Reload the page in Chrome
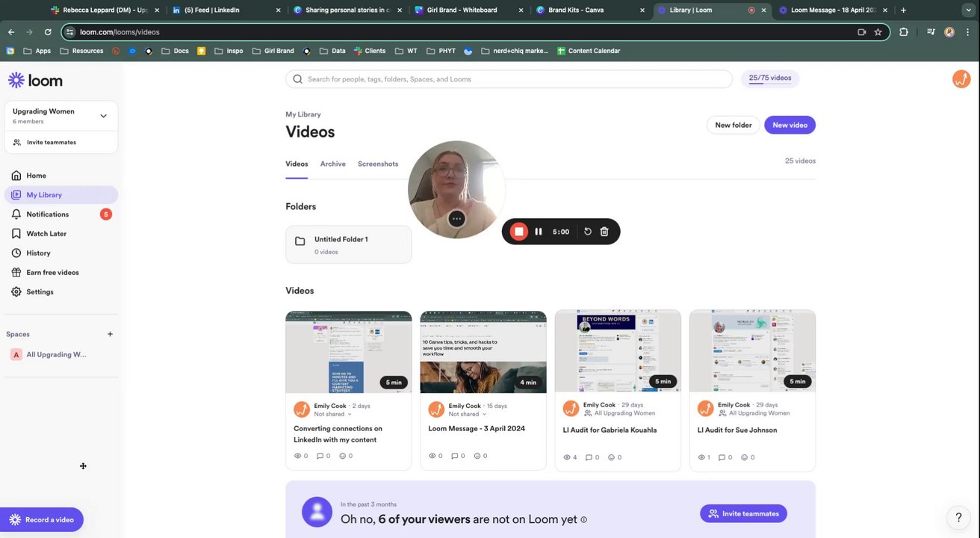Screen dimensions: 980x538 [x=48, y=32]
